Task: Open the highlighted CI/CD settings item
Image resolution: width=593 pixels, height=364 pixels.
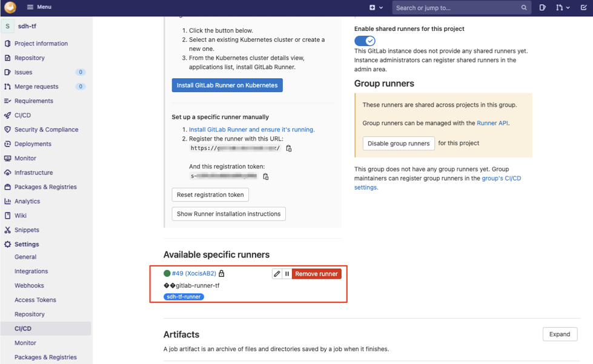Action: [46, 328]
